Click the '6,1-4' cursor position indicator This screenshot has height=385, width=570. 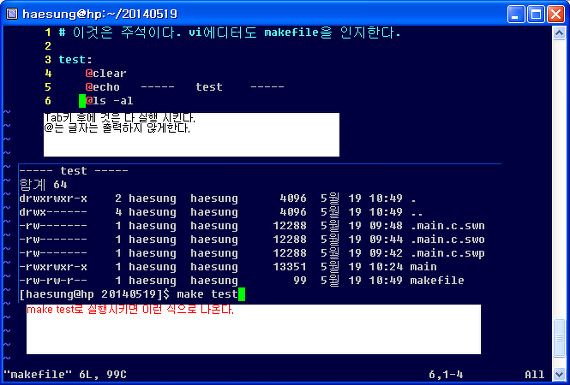pos(446,374)
